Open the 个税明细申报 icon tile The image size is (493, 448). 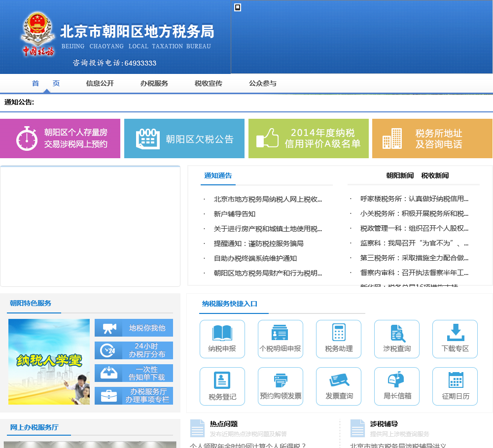281,339
